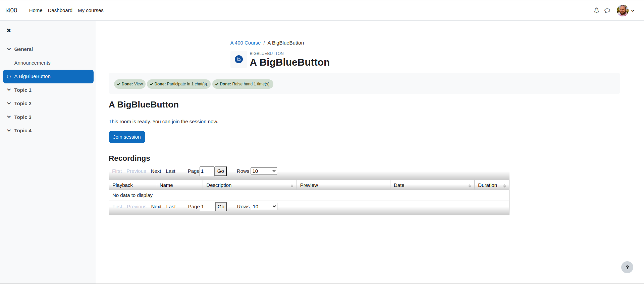Image resolution: width=644 pixels, height=284 pixels.
Task: Click First in top paginator
Action: pyautogui.click(x=117, y=171)
